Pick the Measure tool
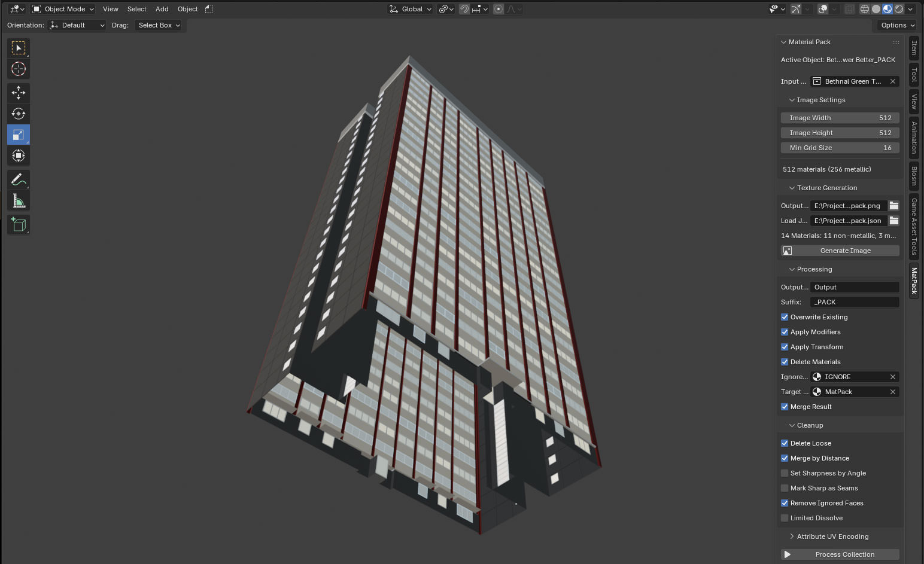 [x=19, y=202]
